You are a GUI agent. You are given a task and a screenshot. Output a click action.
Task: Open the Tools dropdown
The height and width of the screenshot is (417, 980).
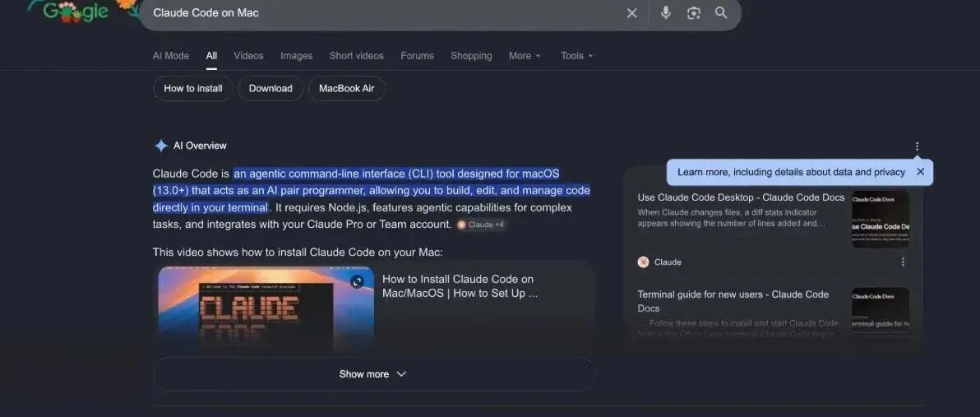[576, 56]
